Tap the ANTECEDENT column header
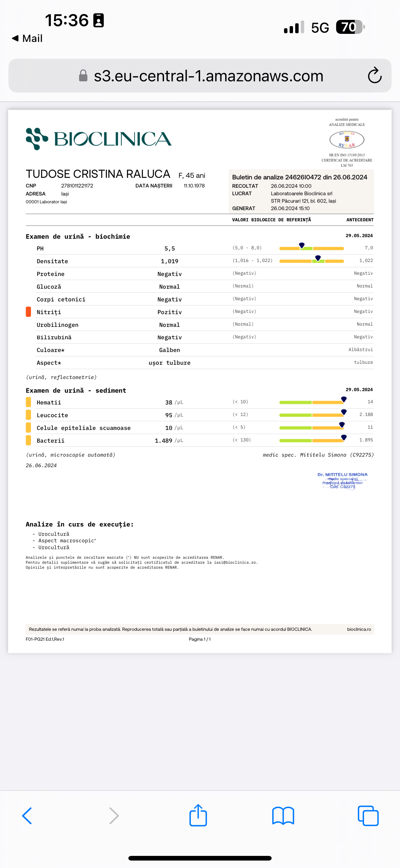The height and width of the screenshot is (868, 400). pos(360,220)
